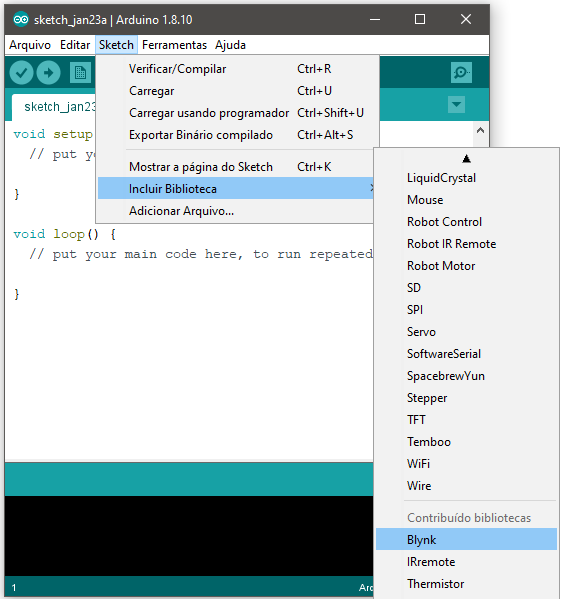564x599 pixels.
Task: Click the Upload arrow toolbar icon
Action: coord(49,73)
